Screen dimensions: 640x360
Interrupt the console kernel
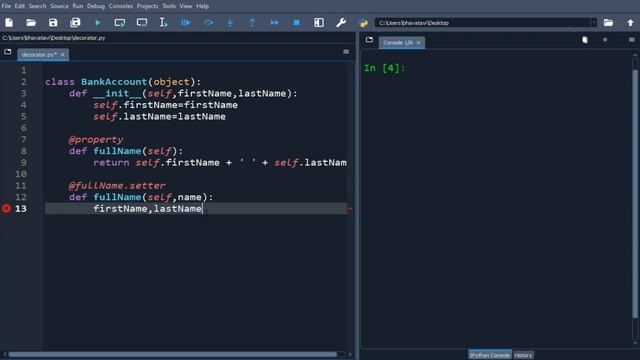605,40
